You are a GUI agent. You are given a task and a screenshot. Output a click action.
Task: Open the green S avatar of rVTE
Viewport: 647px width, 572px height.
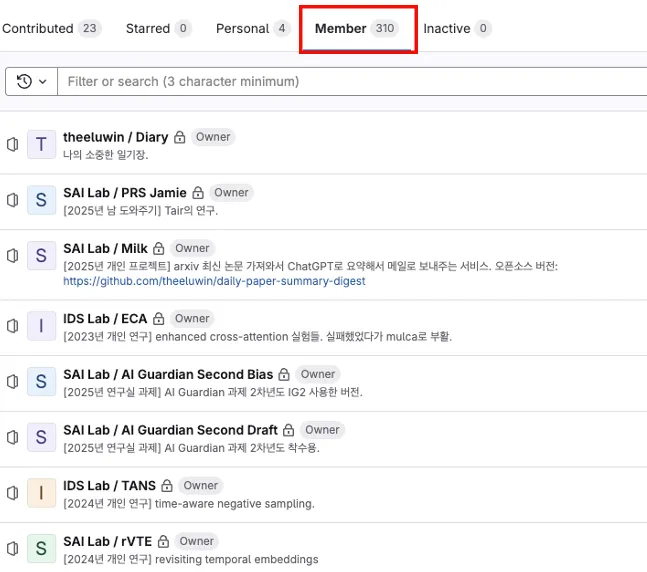point(41,548)
